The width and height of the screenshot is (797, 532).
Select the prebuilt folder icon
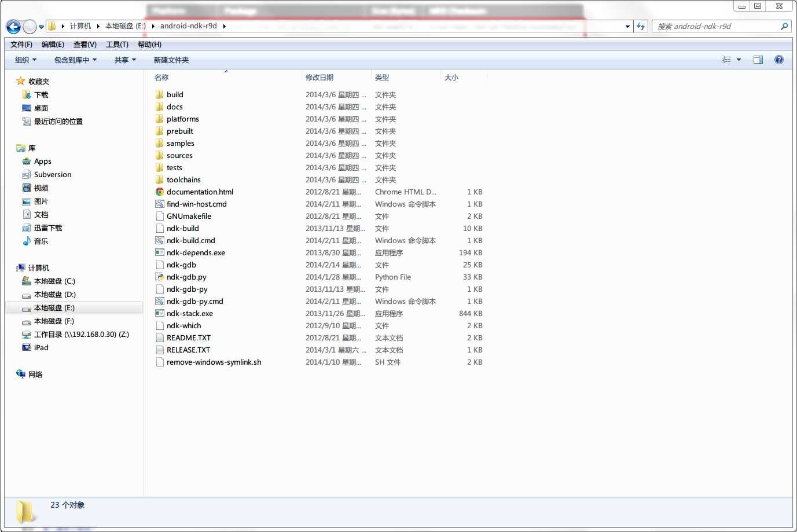(x=160, y=131)
